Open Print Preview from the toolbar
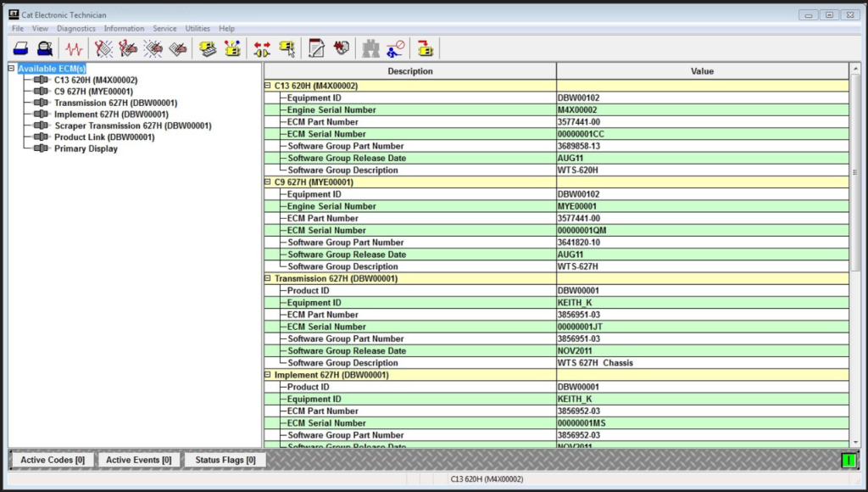Image resolution: width=868 pixels, height=492 pixels. click(x=44, y=49)
